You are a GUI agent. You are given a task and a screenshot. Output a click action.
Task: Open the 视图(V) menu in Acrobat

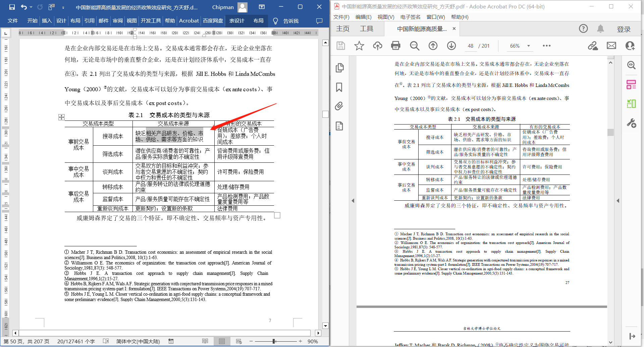pyautogui.click(x=386, y=17)
